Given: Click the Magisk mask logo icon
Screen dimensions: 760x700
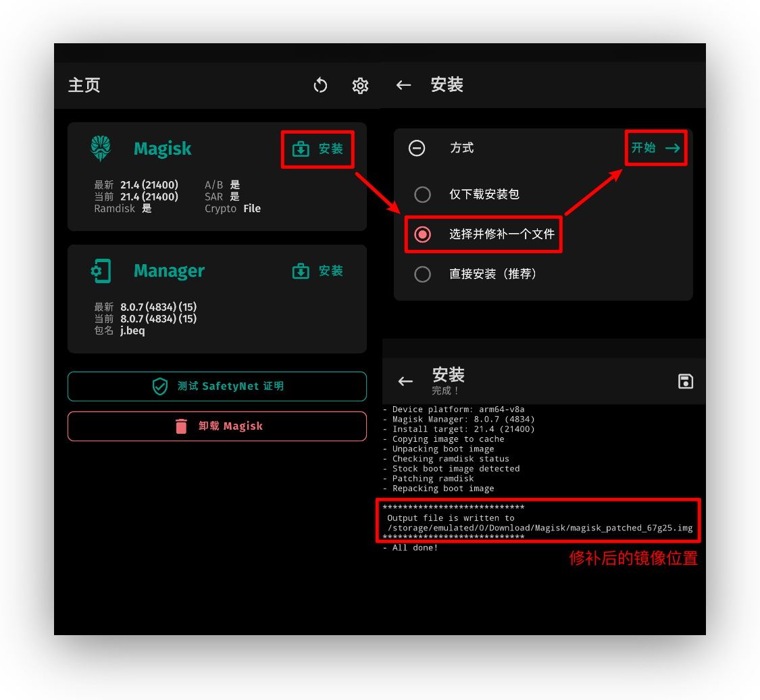Looking at the screenshot, I should (101, 149).
